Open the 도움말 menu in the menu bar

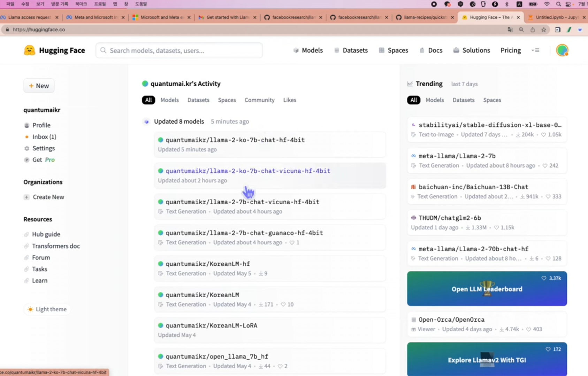click(141, 4)
